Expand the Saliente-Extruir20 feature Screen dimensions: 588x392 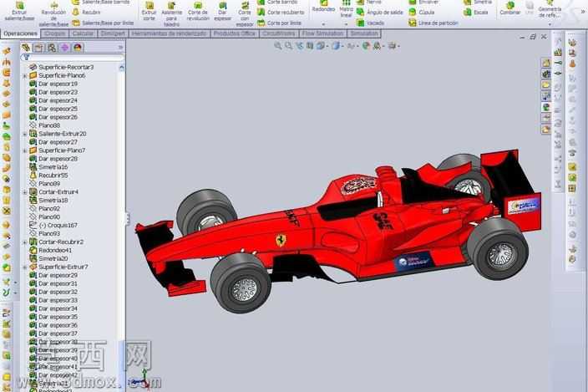pos(25,134)
